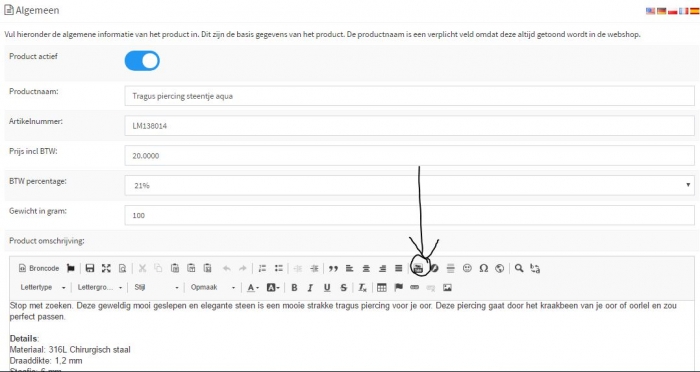Click 'Materiaal: 316L Chirurgisch staal' line

(x=70, y=350)
